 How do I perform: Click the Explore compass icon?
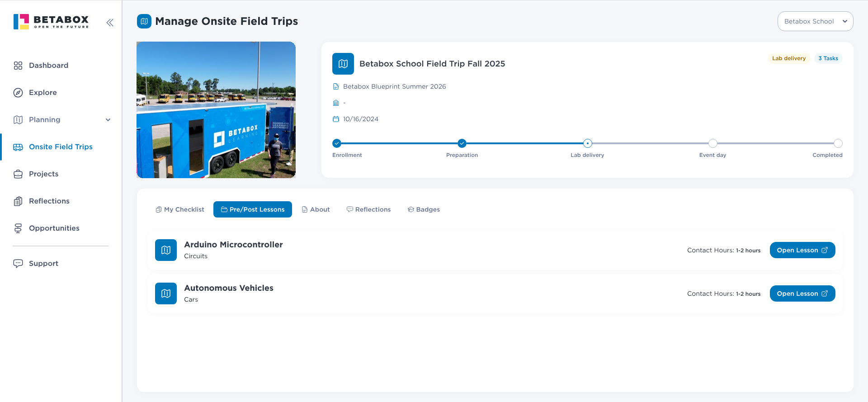coord(18,93)
